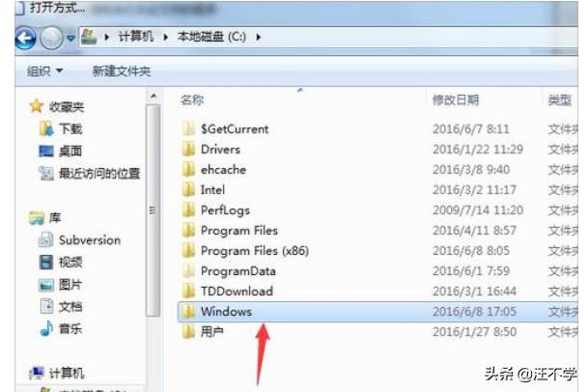Click the blue Back navigation arrow
Screen dimensions: 588x392
click(x=25, y=38)
